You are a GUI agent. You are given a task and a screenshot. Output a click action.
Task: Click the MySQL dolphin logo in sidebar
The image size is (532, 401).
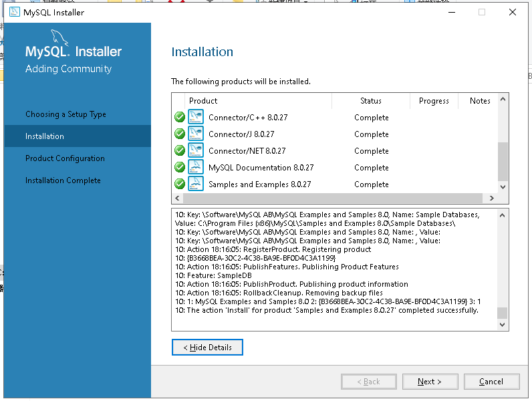coord(59,37)
